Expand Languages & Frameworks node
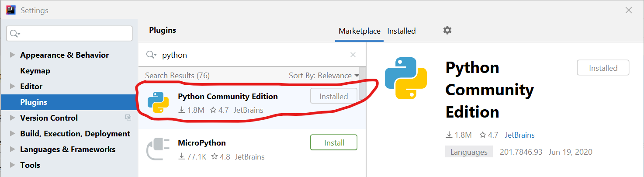The width and height of the screenshot is (644, 177). pos(12,149)
